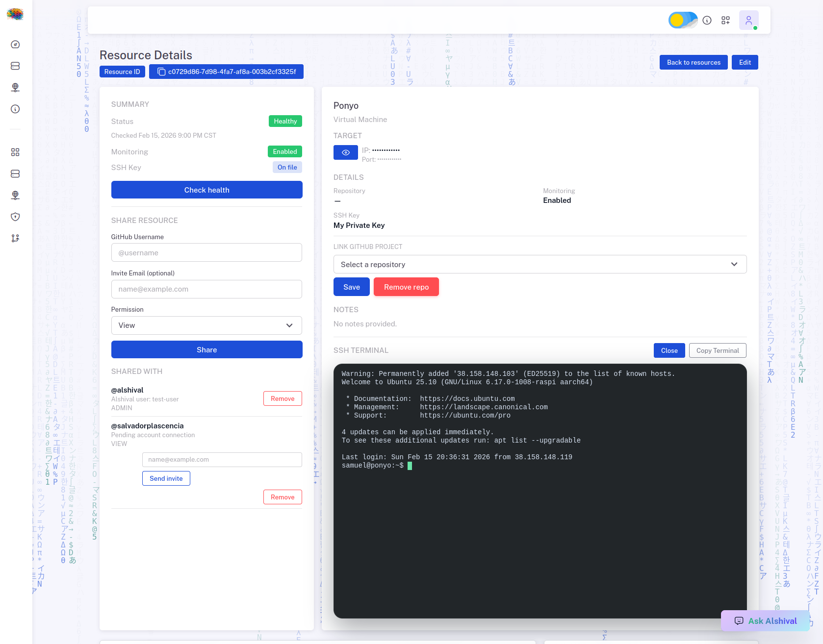Open the git branch icon in sidebar
Screen dimensions: 823x644
pos(15,238)
